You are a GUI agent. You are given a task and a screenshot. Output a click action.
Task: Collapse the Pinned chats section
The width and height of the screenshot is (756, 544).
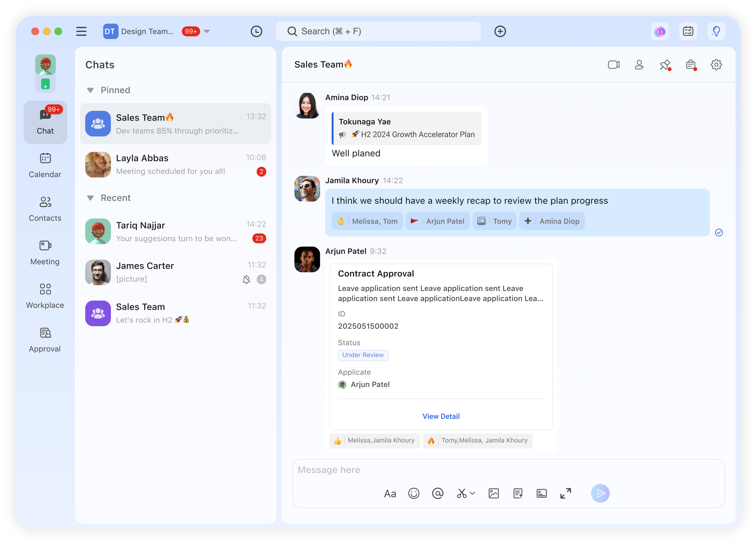click(x=91, y=90)
